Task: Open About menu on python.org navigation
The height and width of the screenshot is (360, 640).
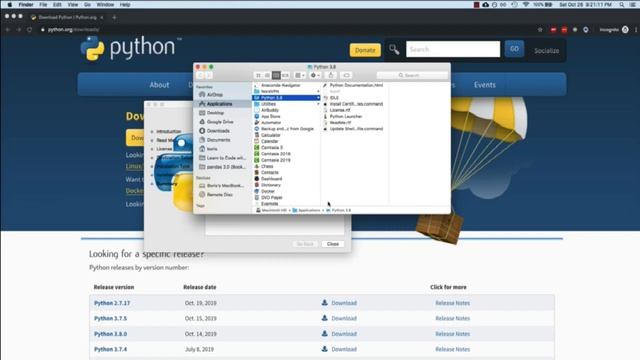Action: (x=159, y=85)
